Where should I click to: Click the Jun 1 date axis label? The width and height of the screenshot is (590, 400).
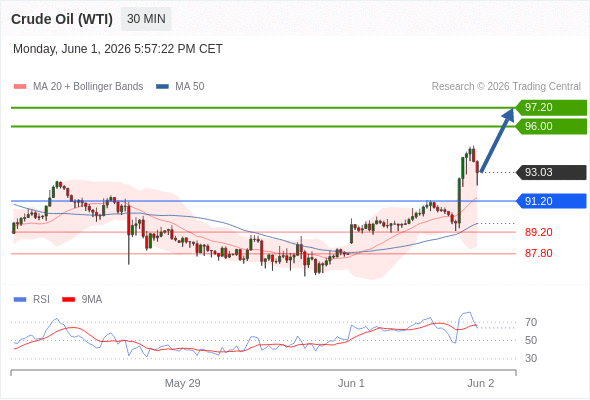point(351,383)
